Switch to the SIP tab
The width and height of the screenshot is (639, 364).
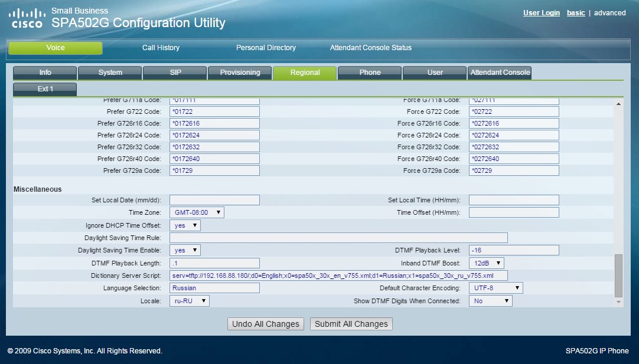[x=175, y=73]
